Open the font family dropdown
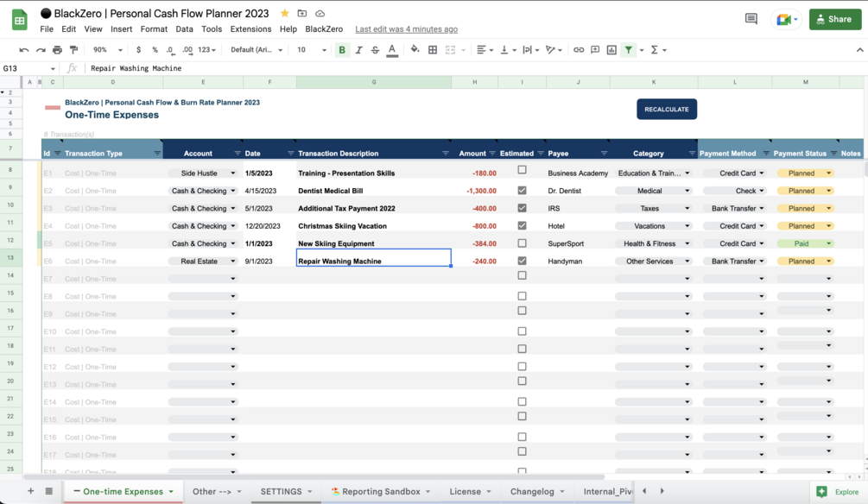The height and width of the screenshot is (504, 868). click(x=257, y=50)
